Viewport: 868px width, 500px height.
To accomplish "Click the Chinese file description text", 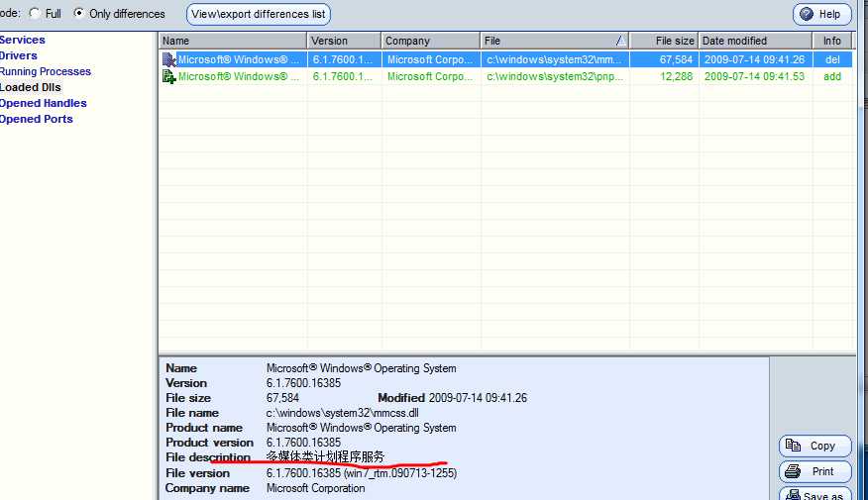I will [x=325, y=456].
